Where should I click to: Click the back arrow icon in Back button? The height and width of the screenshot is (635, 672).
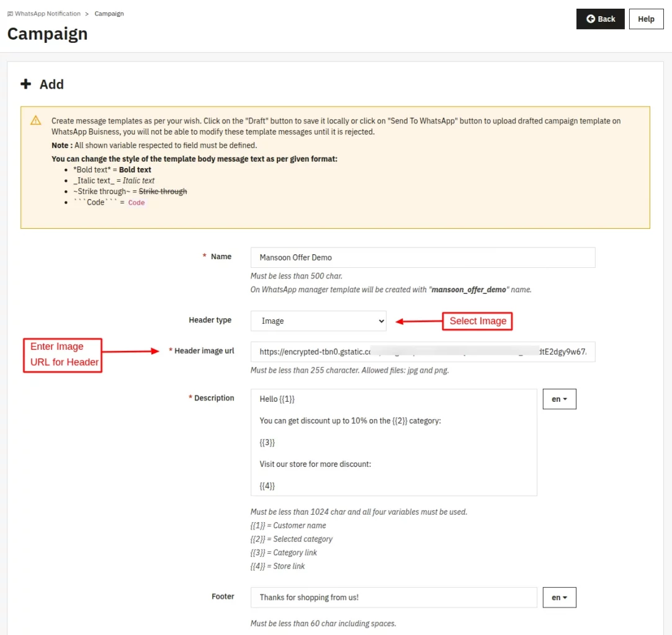(x=591, y=19)
